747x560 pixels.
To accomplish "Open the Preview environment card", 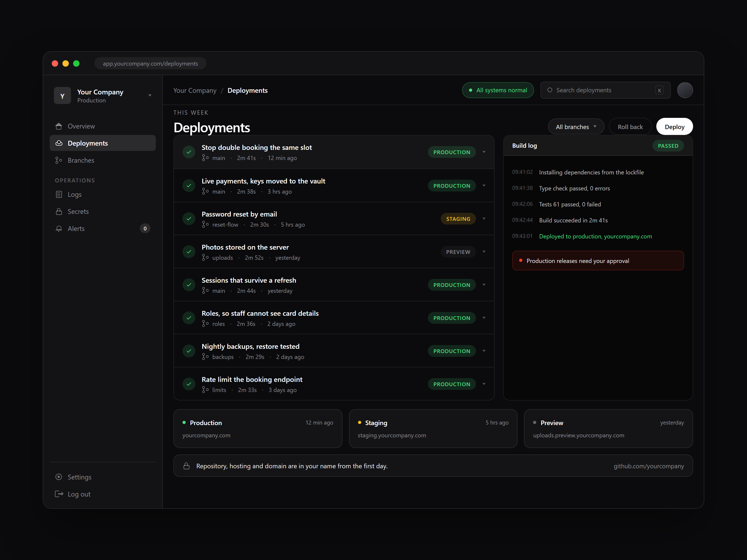I will [x=608, y=429].
